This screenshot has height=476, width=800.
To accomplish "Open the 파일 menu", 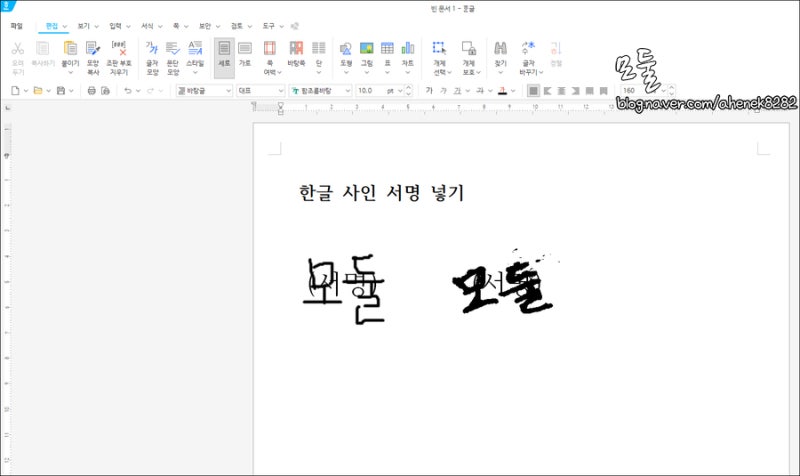I will point(17,26).
